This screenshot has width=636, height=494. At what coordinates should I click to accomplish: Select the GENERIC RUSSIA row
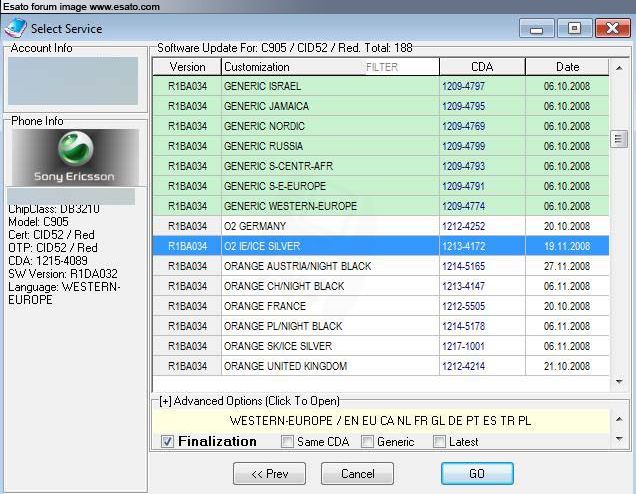point(381,146)
